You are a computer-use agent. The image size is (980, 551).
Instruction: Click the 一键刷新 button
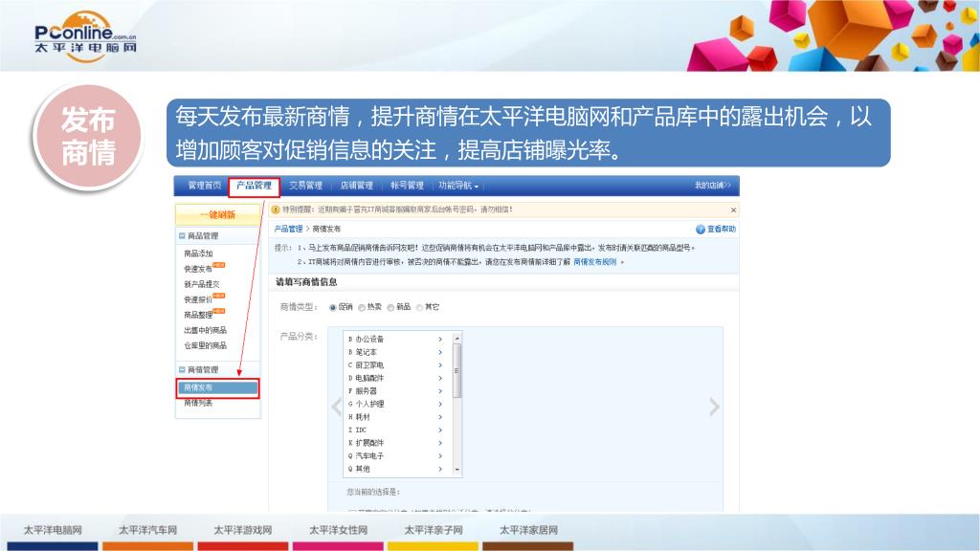pos(217,215)
